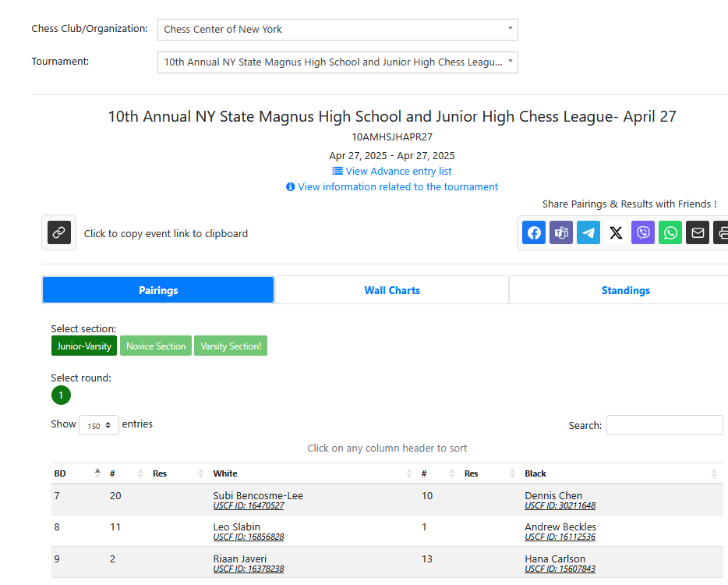Image resolution: width=728 pixels, height=585 pixels.
Task: Share pairings on Facebook
Action: click(x=534, y=232)
